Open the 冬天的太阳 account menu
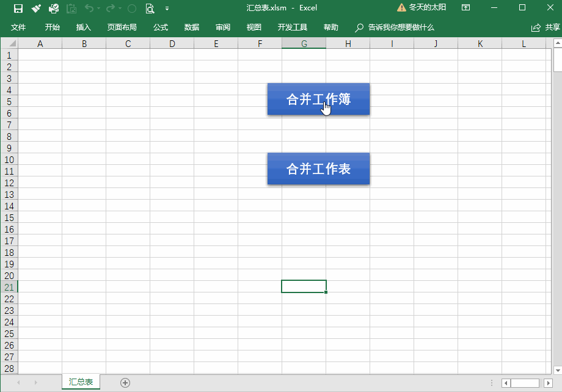The image size is (562, 392). tap(427, 7)
